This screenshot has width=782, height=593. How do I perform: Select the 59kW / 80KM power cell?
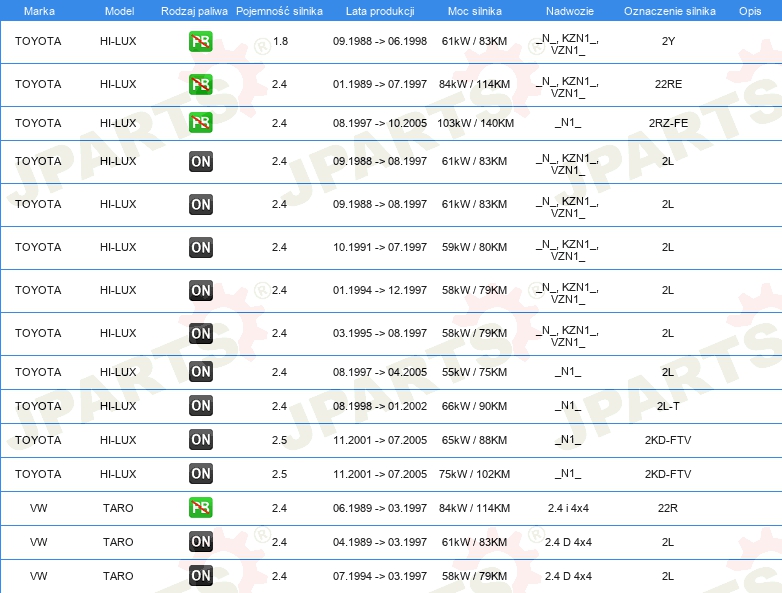(474, 247)
